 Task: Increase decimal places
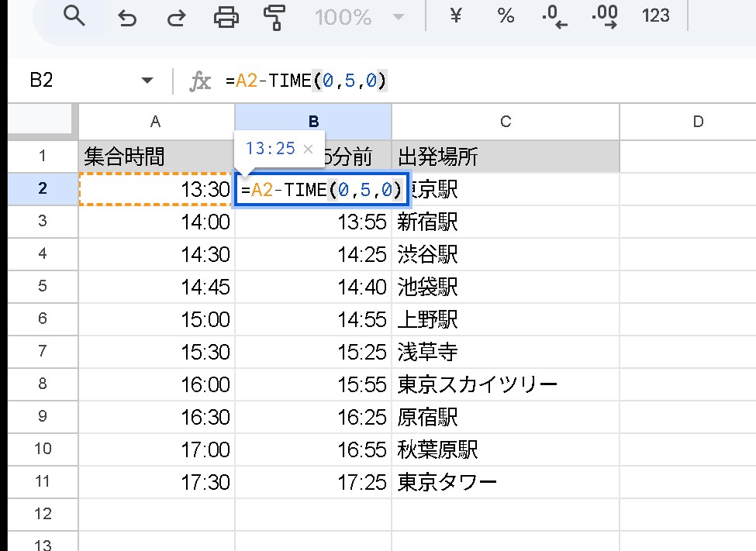point(603,15)
